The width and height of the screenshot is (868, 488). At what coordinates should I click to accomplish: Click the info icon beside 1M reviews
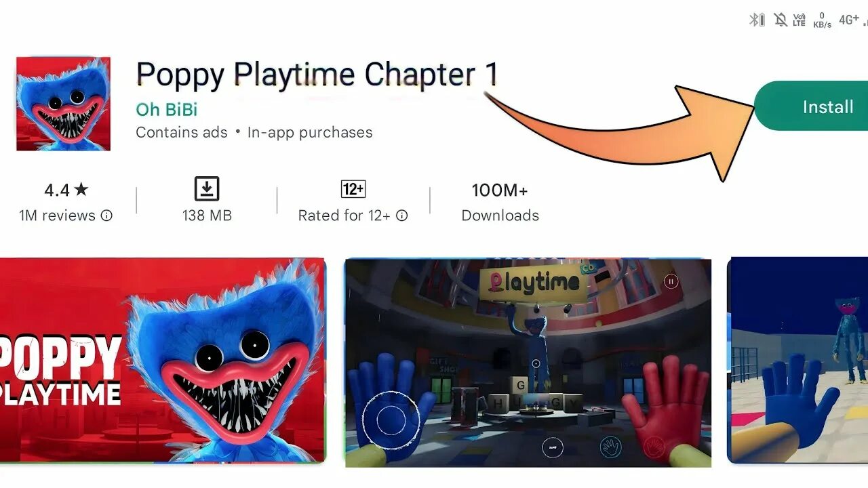tap(106, 216)
